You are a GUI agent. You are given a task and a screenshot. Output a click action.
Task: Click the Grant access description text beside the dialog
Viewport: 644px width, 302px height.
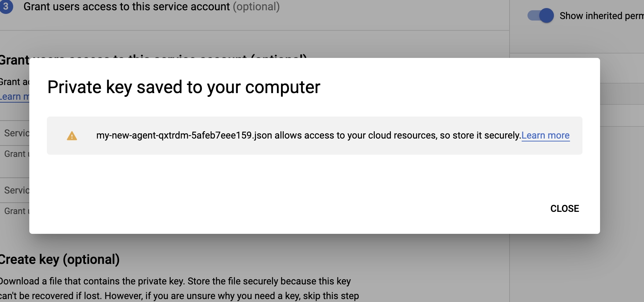(x=14, y=82)
